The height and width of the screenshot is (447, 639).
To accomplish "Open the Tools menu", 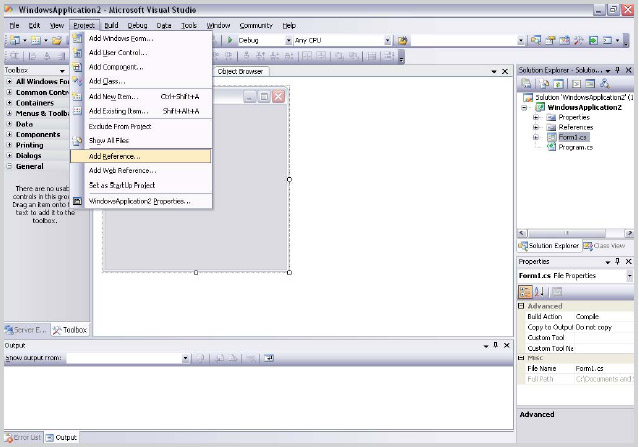I will (x=189, y=25).
